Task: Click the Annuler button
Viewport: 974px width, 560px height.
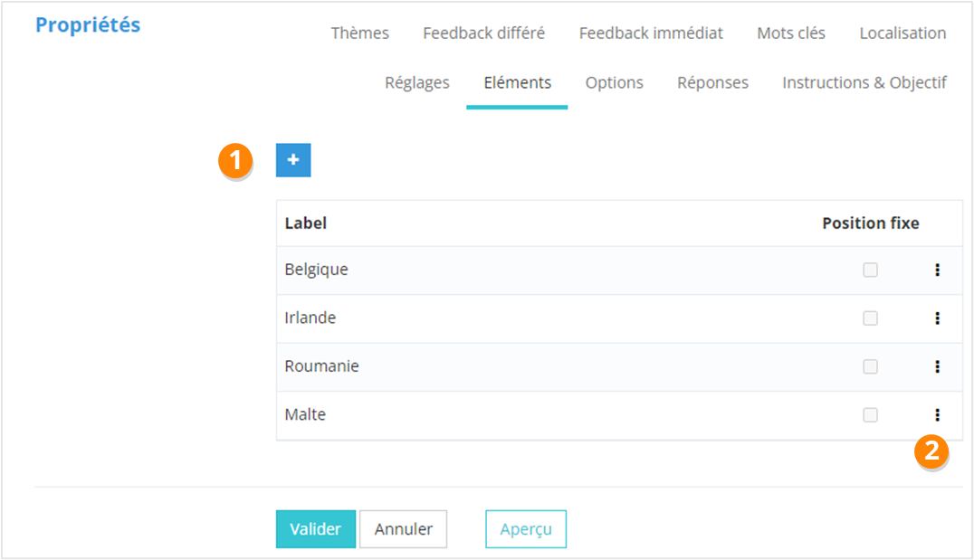Action: [403, 529]
